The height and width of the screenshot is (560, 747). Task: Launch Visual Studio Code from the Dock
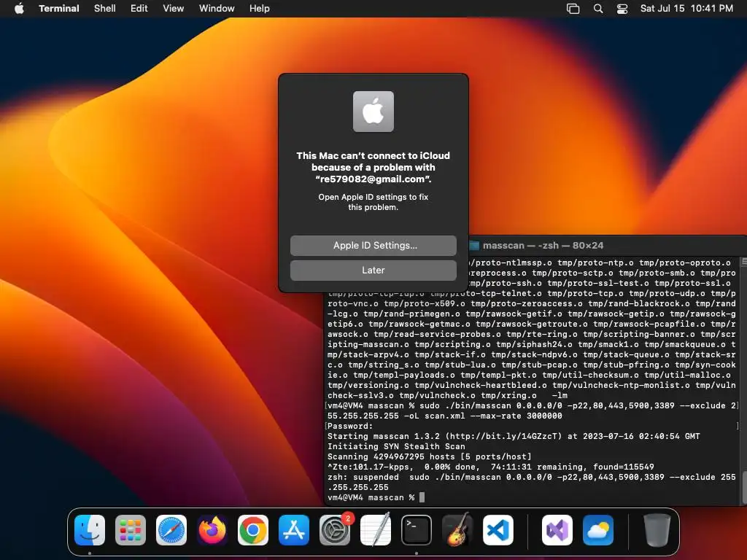(498, 530)
